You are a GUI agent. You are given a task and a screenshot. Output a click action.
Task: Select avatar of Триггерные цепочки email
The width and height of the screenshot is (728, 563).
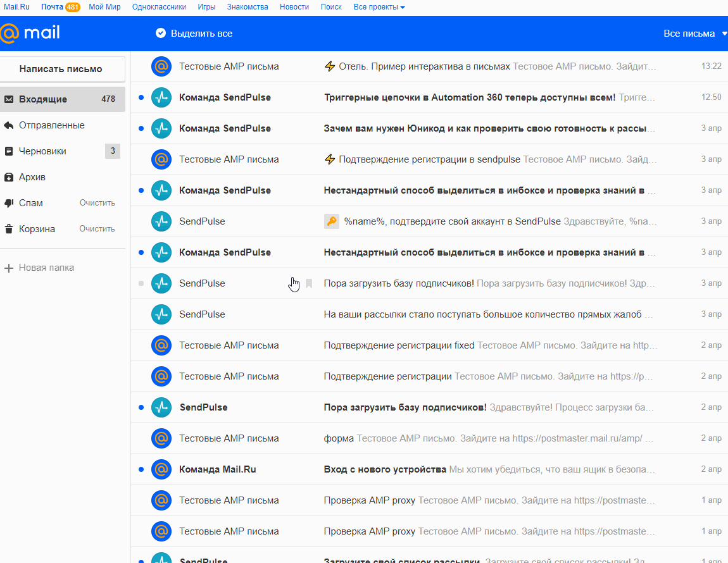pyautogui.click(x=161, y=97)
